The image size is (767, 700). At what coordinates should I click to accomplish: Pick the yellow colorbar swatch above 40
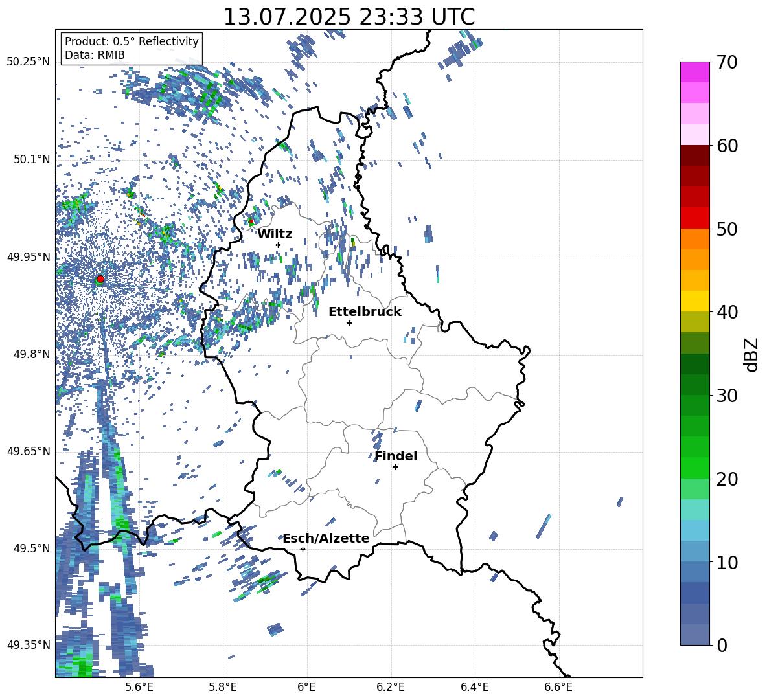pyautogui.click(x=694, y=301)
